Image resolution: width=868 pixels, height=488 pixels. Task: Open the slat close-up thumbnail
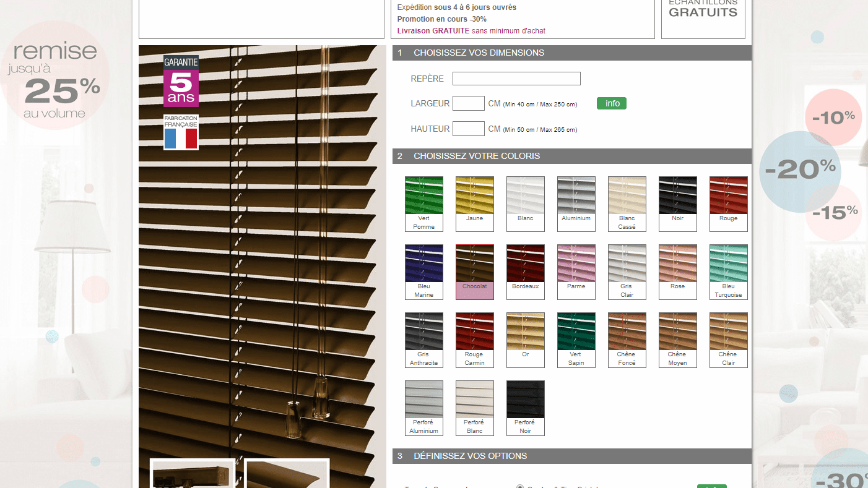(x=287, y=474)
